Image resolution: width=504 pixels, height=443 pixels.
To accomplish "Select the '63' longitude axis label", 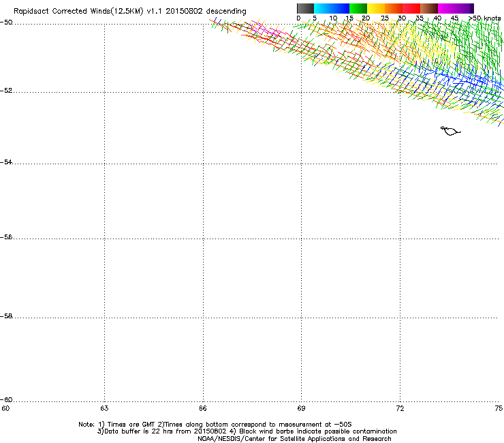I will pos(104,408).
